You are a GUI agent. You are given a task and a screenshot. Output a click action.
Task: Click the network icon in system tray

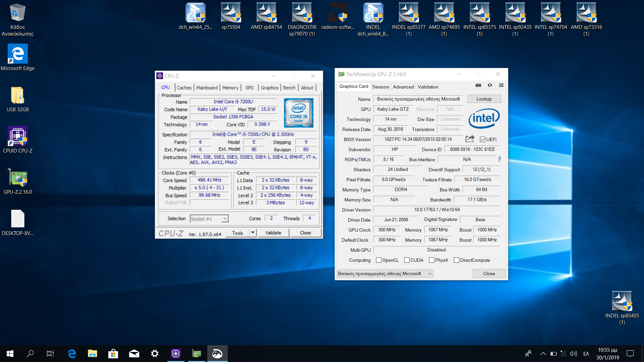click(563, 354)
